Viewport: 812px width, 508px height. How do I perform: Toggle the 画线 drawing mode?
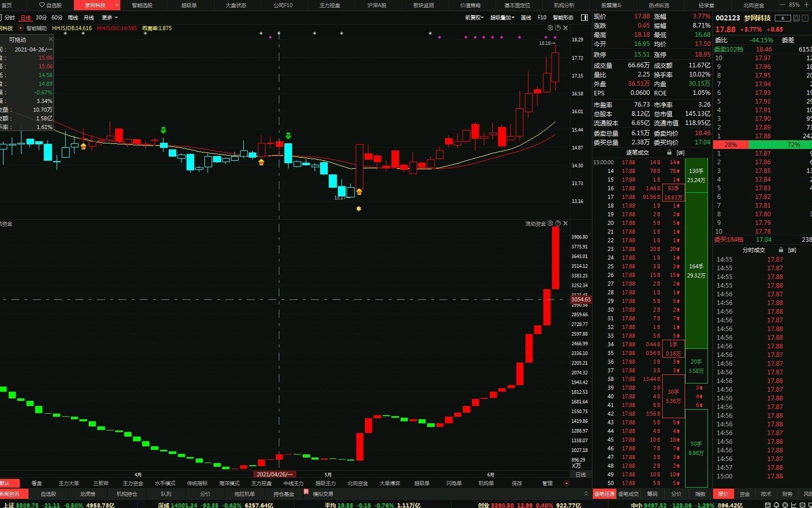[x=526, y=17]
